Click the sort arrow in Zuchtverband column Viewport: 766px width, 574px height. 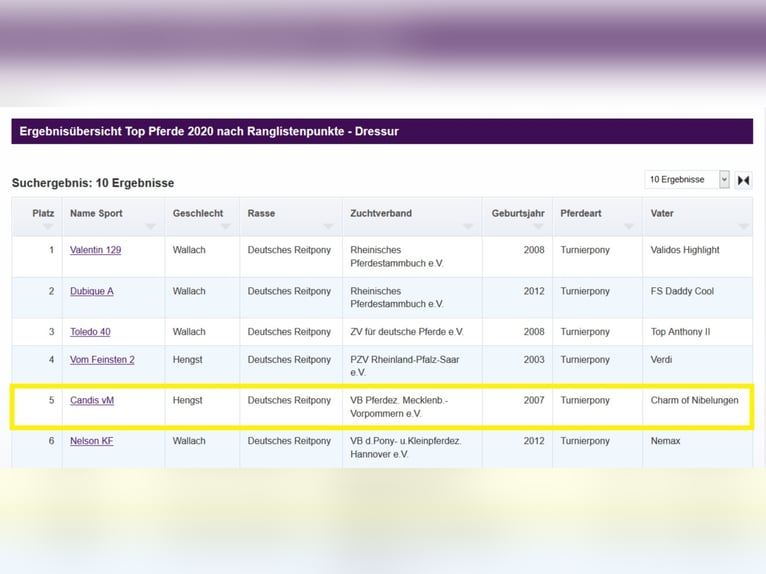[467, 227]
